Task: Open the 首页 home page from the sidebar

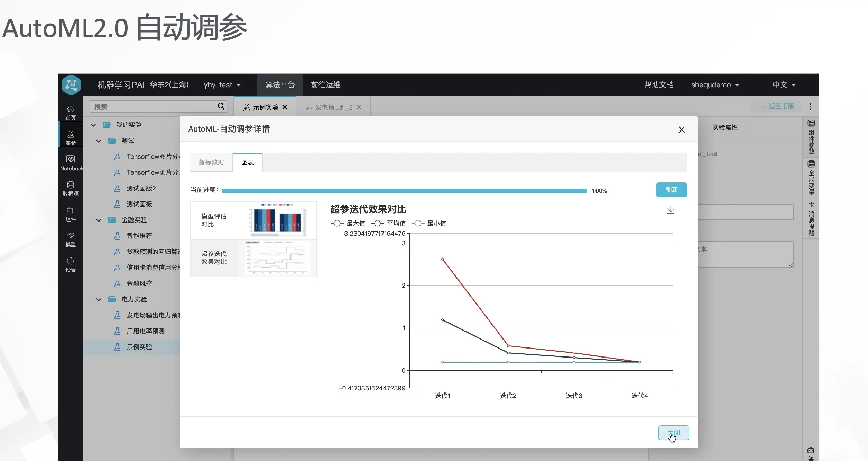Action: click(71, 111)
